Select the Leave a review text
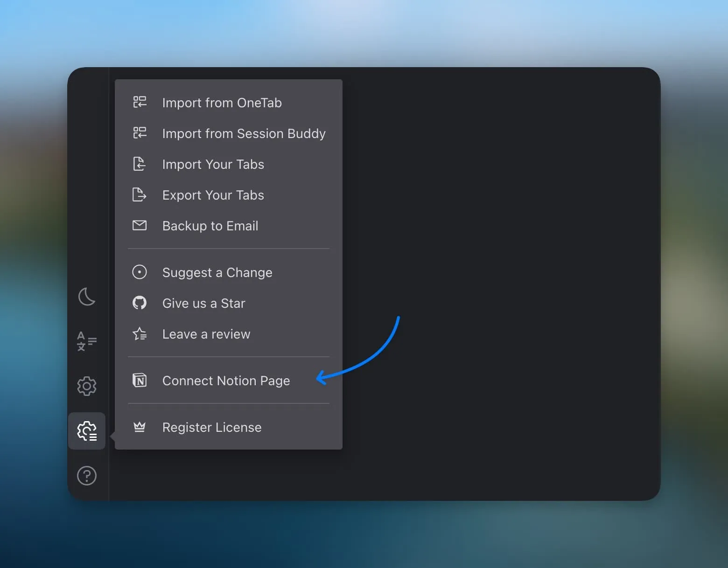The image size is (728, 568). tap(206, 334)
